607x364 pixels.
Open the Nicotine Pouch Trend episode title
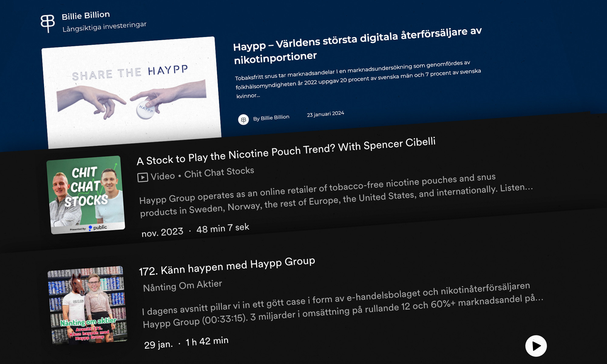[286, 152]
